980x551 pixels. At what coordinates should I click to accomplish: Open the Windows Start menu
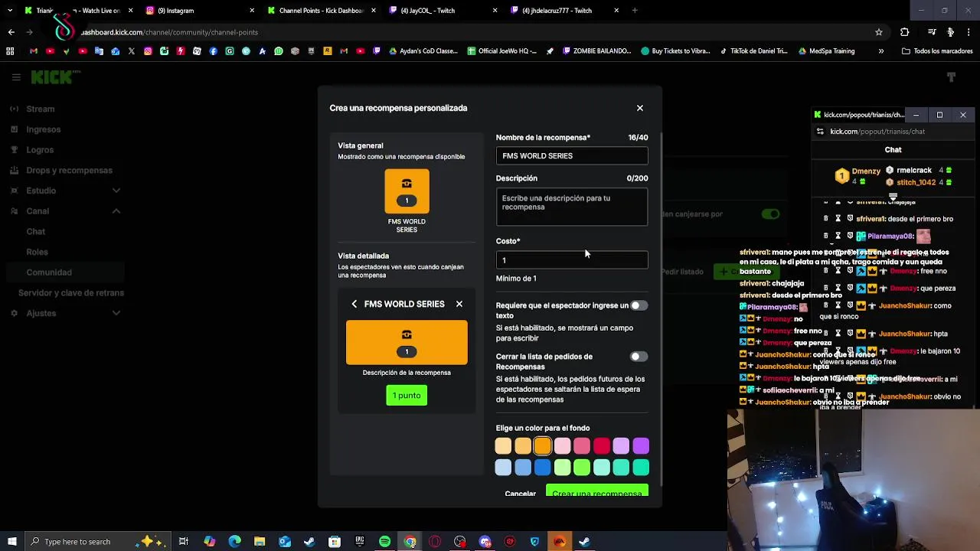click(11, 542)
